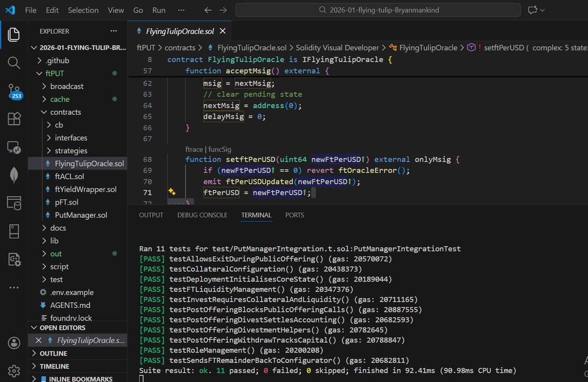Switch to the DEBUG CONSOLE tab
Screen dimensions: 588x382
[202, 215]
